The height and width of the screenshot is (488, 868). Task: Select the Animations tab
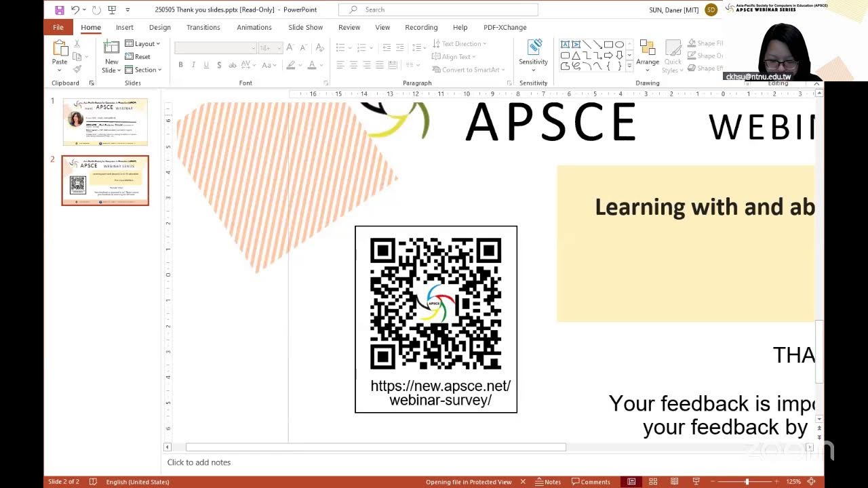point(254,27)
